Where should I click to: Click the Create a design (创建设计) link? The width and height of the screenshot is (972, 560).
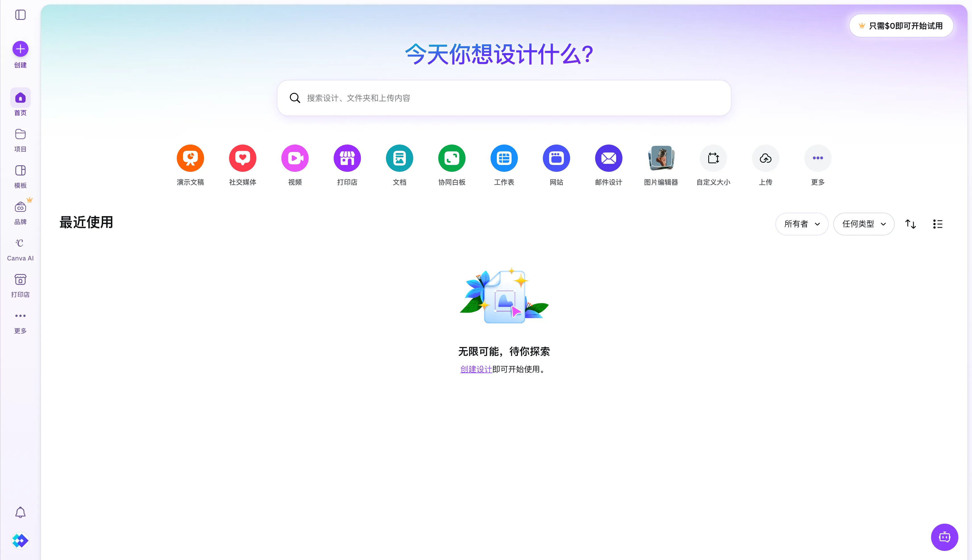[x=476, y=369]
